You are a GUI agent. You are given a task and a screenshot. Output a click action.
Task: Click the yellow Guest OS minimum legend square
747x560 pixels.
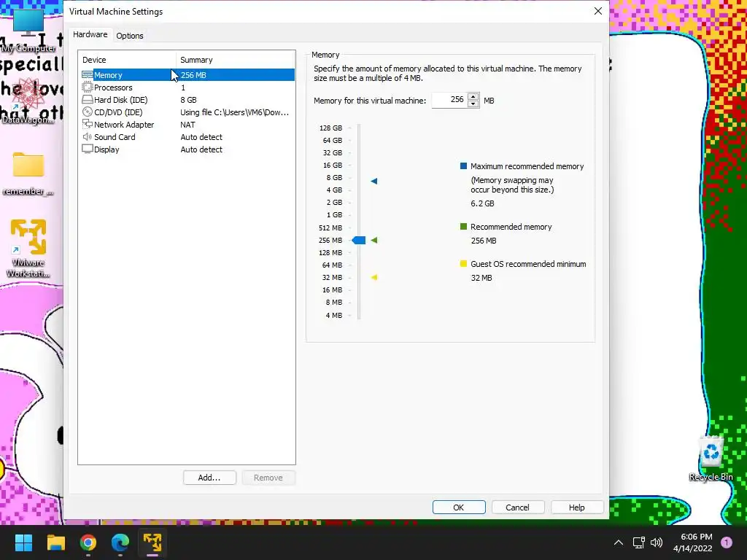pyautogui.click(x=463, y=264)
